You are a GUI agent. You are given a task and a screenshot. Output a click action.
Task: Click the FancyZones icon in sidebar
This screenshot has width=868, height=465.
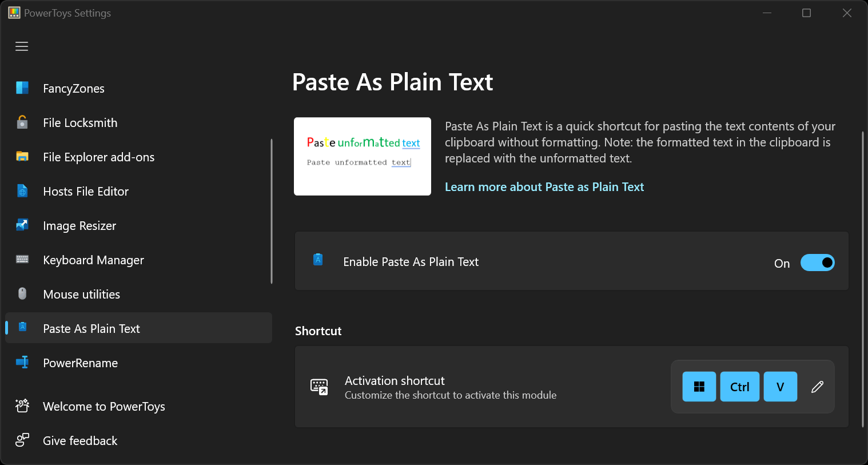(22, 88)
